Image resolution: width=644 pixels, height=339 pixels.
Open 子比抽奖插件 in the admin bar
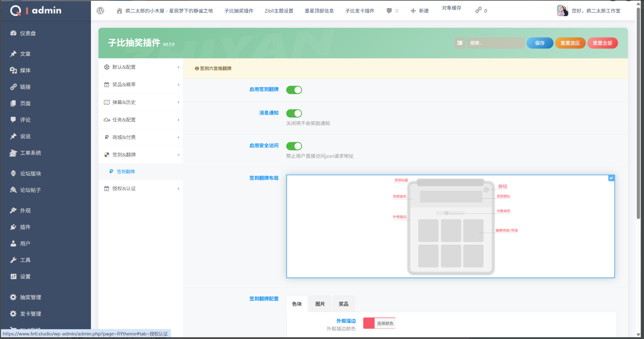tap(239, 11)
